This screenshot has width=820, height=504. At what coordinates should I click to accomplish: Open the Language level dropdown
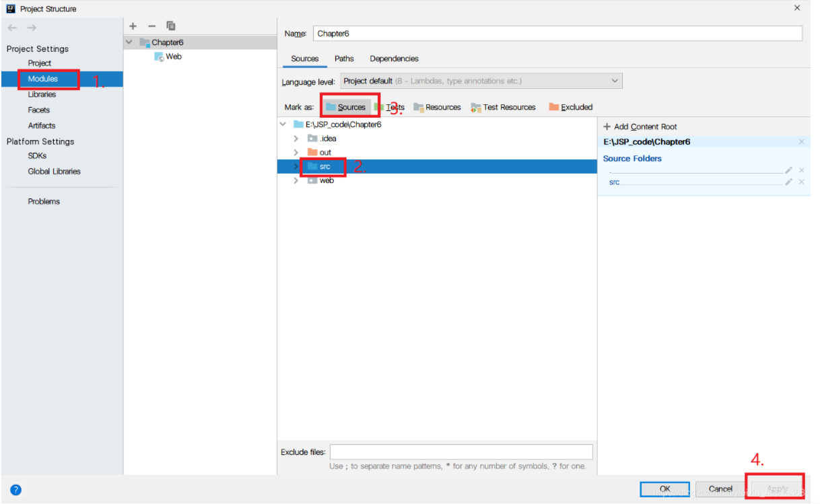pyautogui.click(x=481, y=81)
